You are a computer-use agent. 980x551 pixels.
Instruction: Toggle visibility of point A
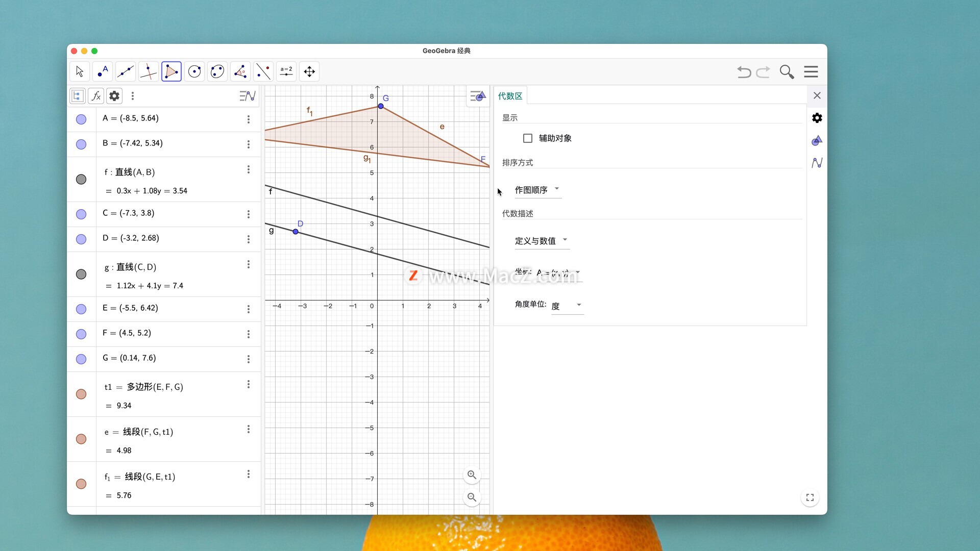81,119
